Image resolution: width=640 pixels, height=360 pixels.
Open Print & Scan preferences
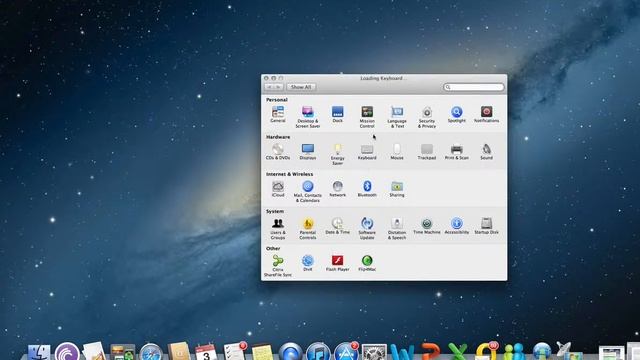point(456,151)
